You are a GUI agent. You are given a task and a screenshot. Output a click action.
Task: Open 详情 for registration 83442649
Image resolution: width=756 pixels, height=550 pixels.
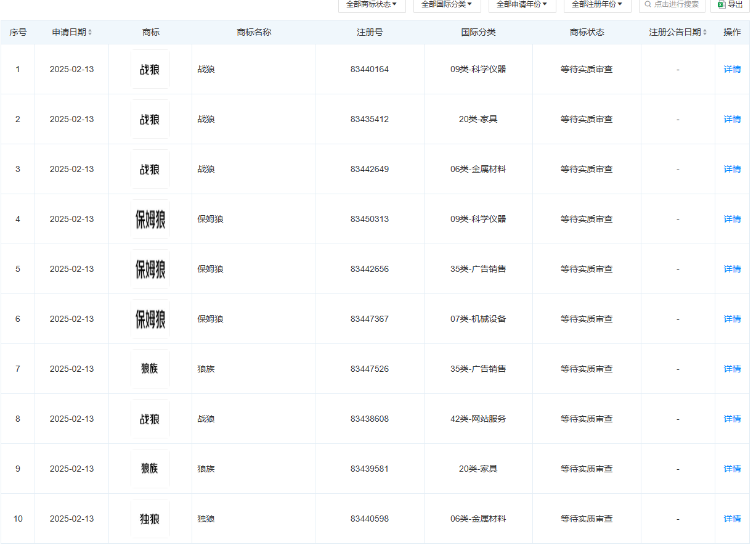pyautogui.click(x=732, y=169)
